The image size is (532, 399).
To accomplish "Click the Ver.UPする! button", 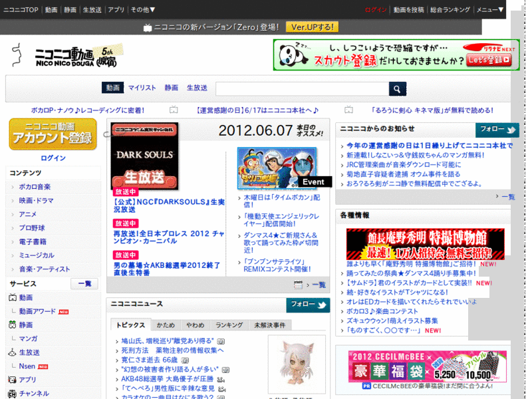I will tap(312, 27).
